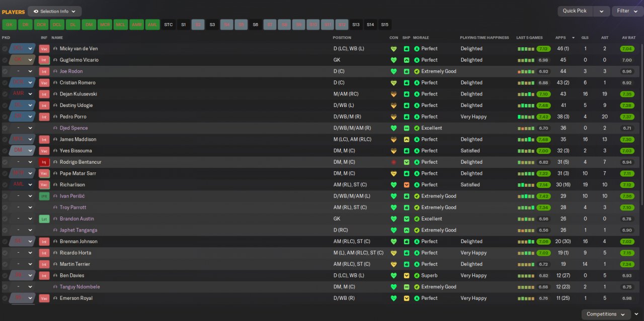Viewport: 644px width, 321px height.
Task: Select the S1 substitute slot
Action: (x=184, y=25)
